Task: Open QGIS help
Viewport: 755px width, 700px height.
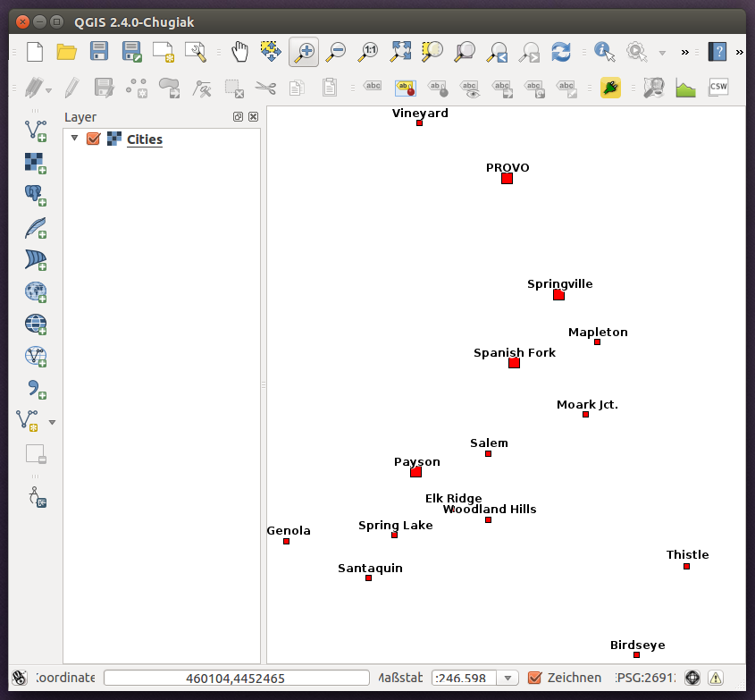Action: point(717,52)
